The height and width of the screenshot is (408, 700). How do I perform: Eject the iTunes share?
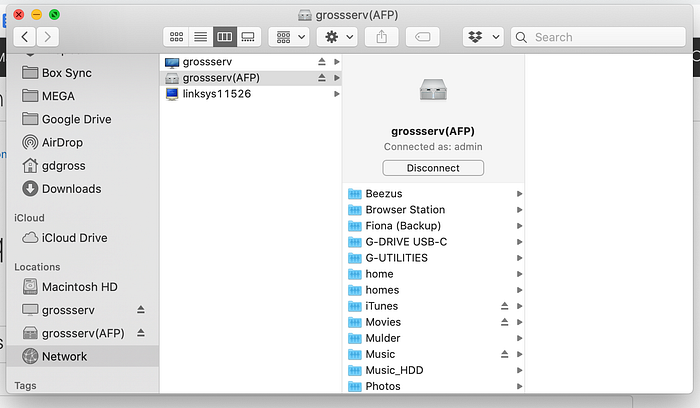tap(504, 306)
